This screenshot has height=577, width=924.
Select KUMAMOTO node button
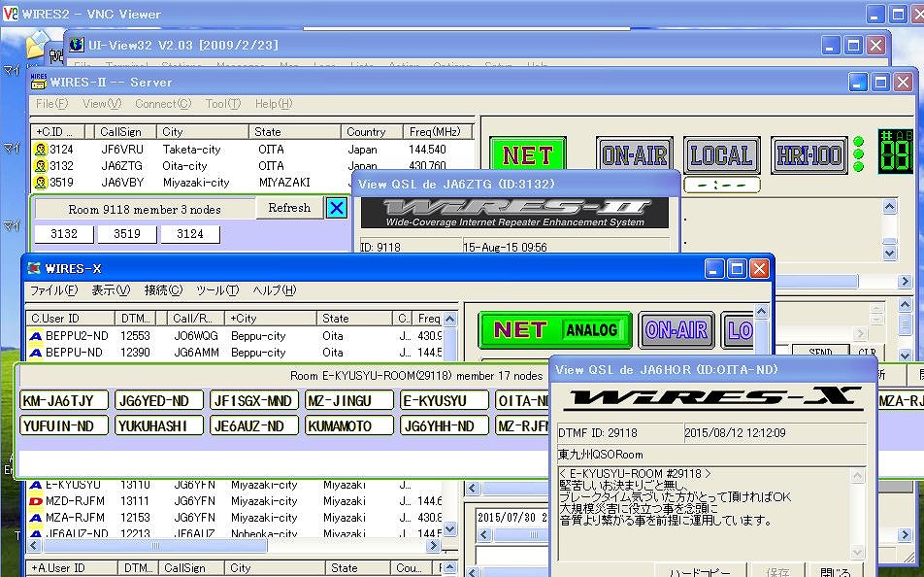349,425
